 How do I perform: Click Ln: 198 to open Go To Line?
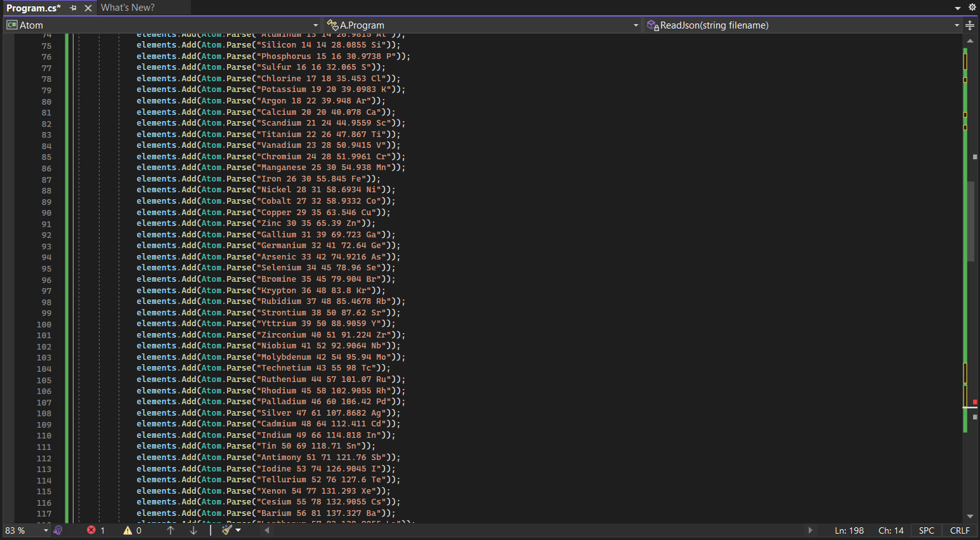coord(849,530)
